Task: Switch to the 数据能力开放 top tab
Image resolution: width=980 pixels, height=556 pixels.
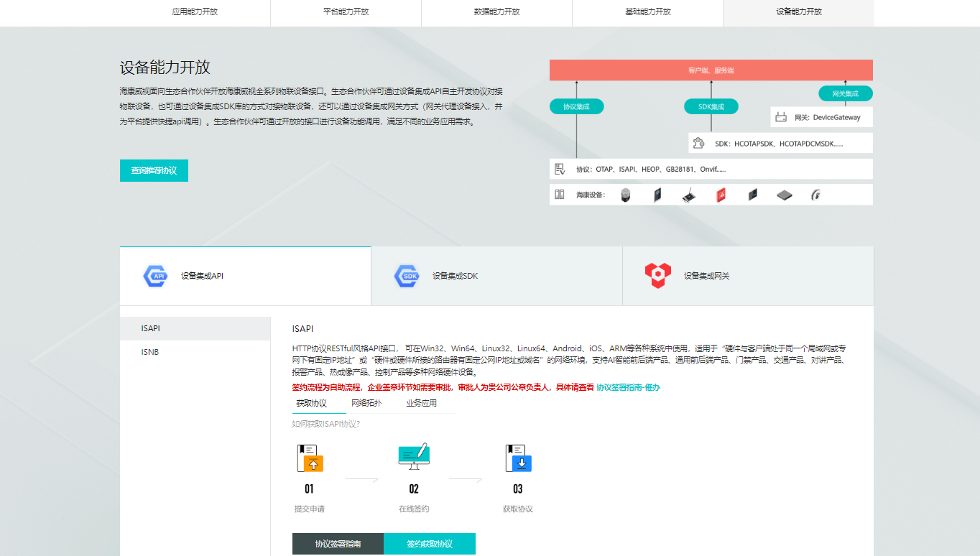Action: click(x=496, y=12)
